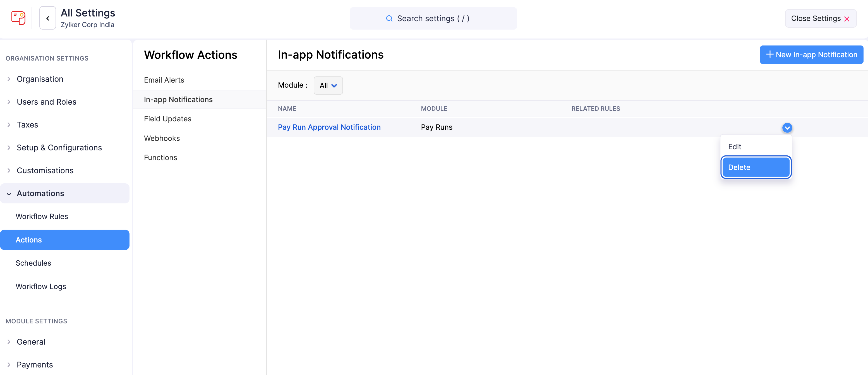Click the back arrow button beside All Settings
The image size is (868, 375).
[47, 18]
